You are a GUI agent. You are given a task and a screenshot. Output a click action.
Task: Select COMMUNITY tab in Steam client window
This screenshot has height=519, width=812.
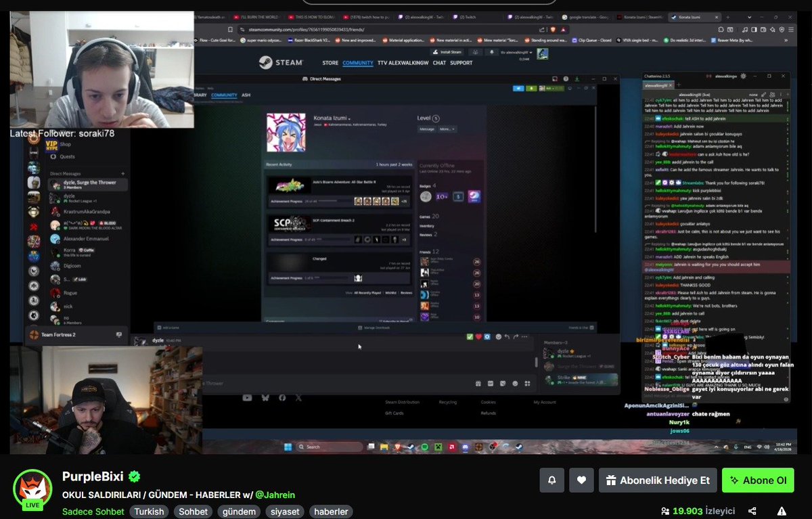coord(224,95)
